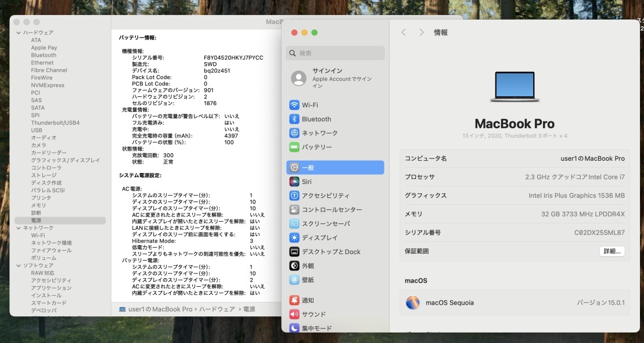Click the バージョン15.0.1 text
The height and width of the screenshot is (343, 644).
601,303
